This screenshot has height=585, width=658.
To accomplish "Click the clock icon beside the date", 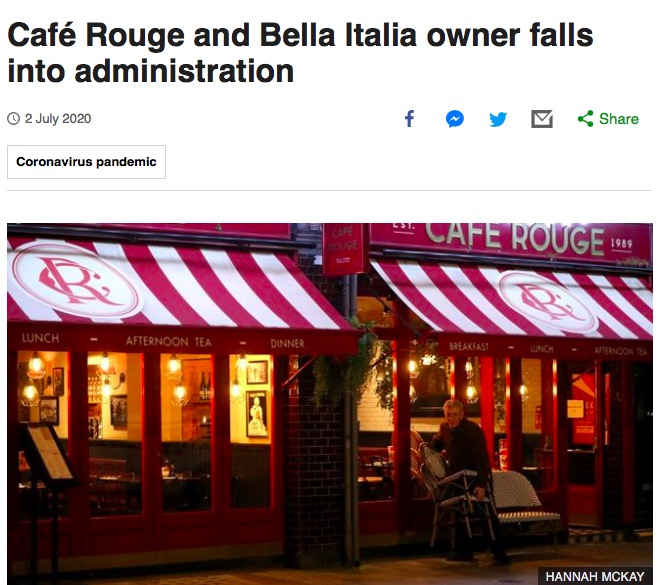I will coord(13,119).
